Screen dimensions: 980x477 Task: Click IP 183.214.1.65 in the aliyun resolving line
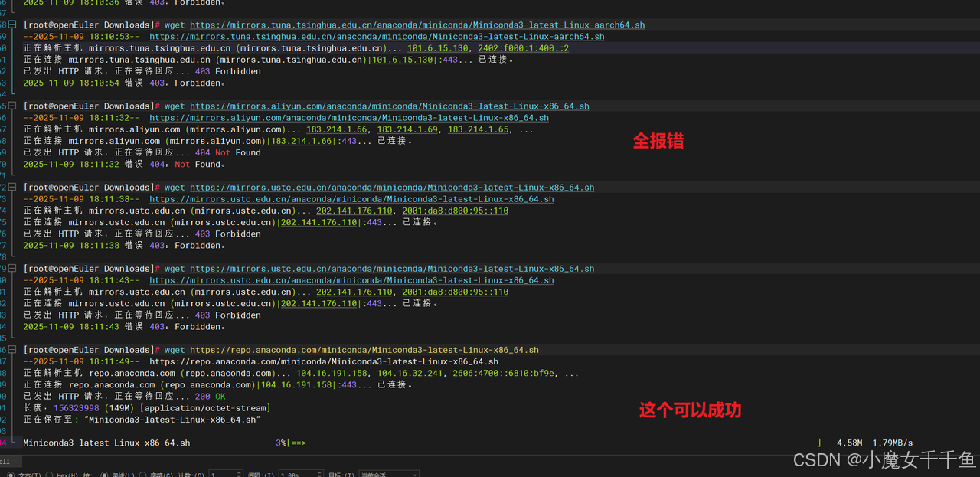coord(478,129)
